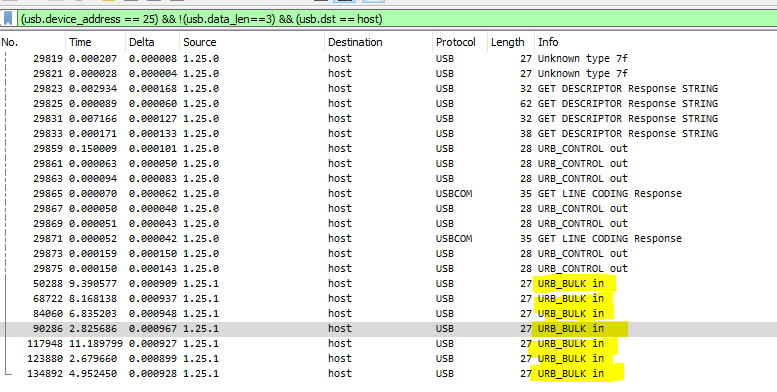
Task: Select packet number 29819
Action: pos(388,58)
